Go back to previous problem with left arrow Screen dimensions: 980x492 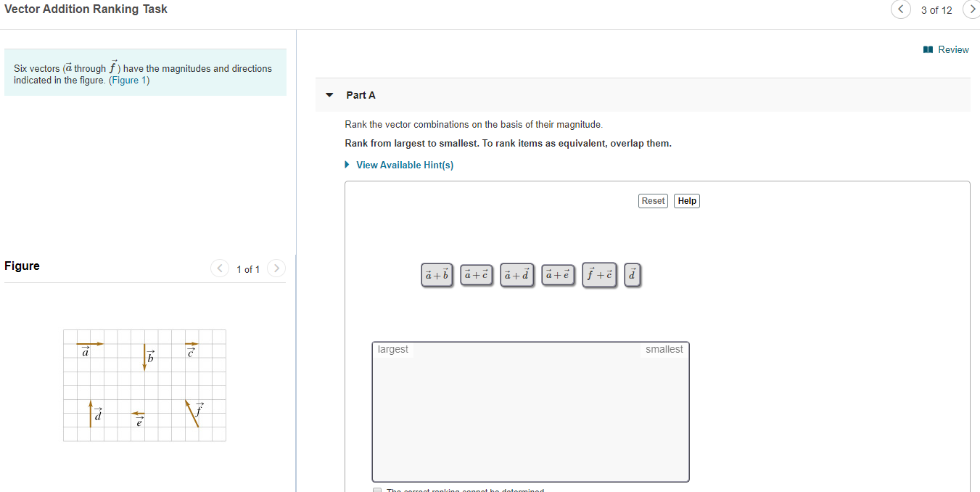(x=900, y=9)
